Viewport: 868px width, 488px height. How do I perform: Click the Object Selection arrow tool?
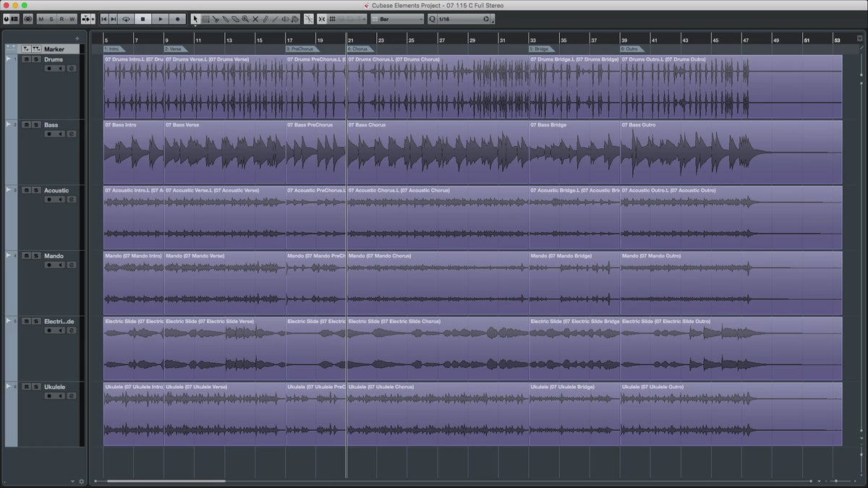tap(195, 19)
